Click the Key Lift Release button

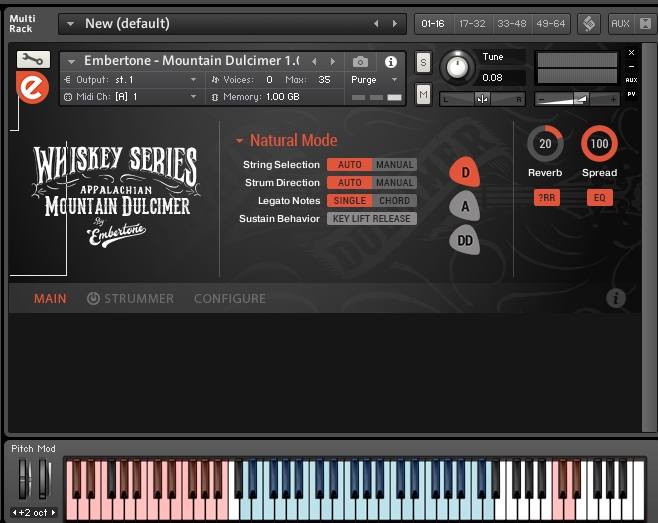click(371, 219)
